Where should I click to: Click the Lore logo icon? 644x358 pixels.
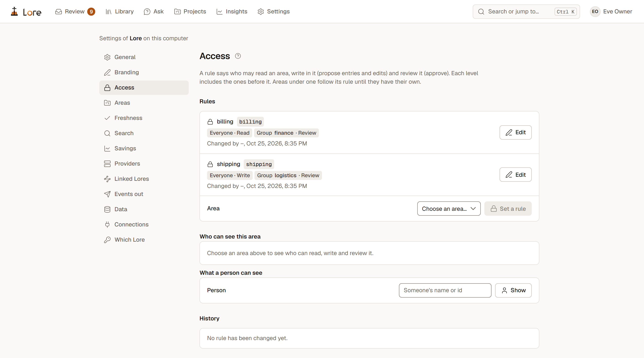pos(14,11)
